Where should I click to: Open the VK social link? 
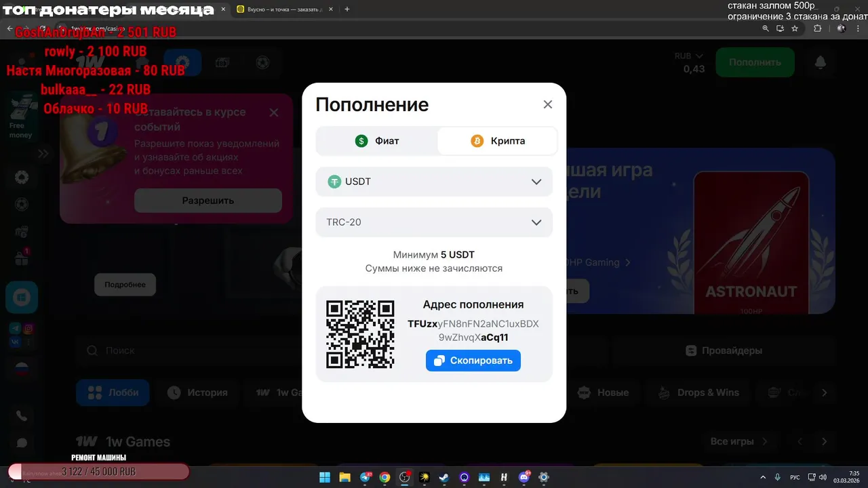pyautogui.click(x=15, y=343)
